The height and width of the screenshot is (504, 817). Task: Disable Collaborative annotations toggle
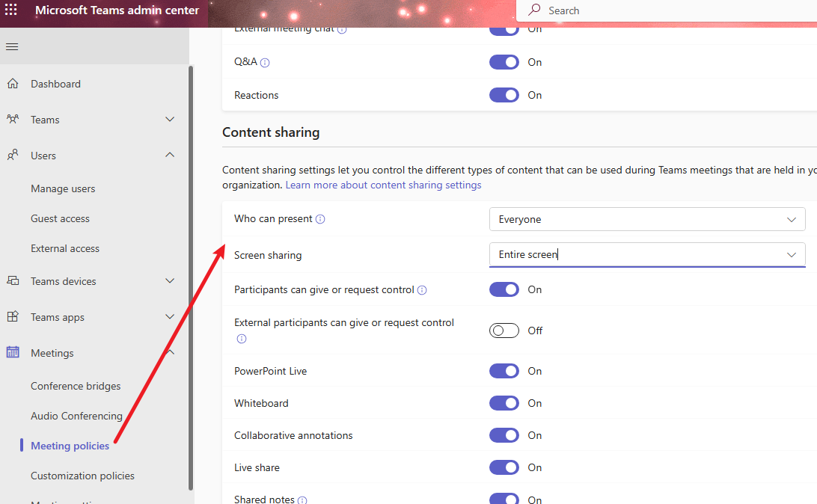[504, 435]
